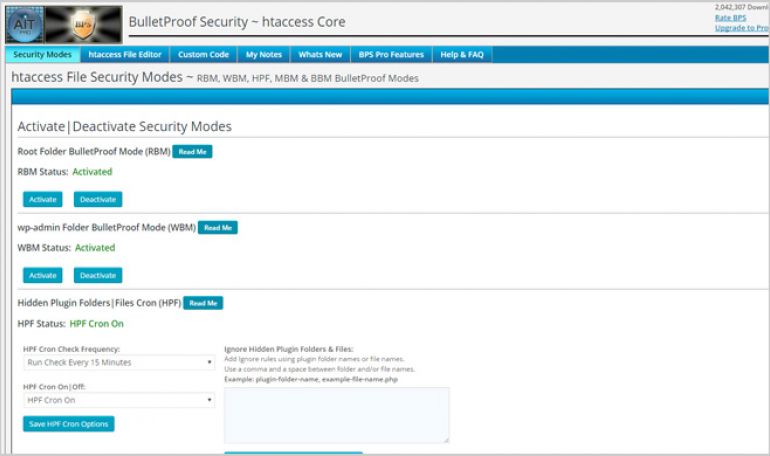Open Read Me for Hidden Plugin Folders Cron
770x456 pixels.
click(x=203, y=303)
